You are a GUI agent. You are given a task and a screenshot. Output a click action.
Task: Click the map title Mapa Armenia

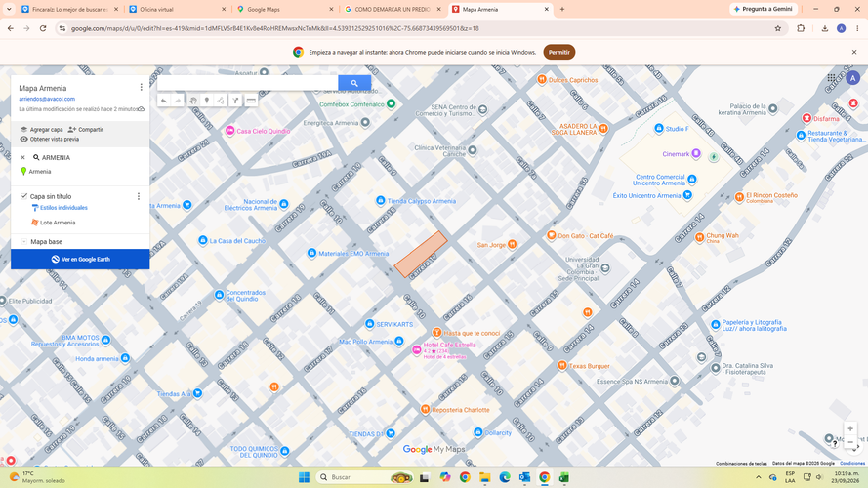pos(43,88)
